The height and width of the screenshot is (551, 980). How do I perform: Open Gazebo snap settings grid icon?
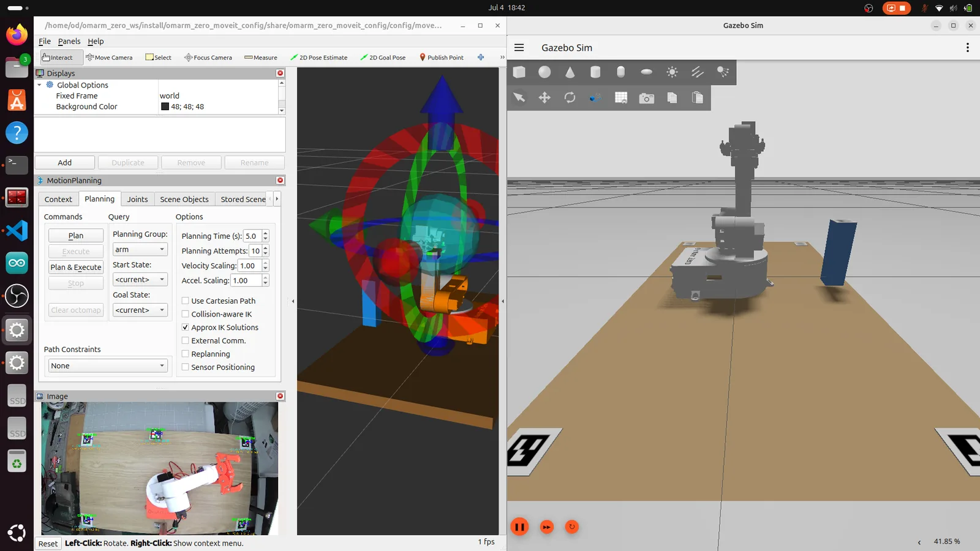click(621, 98)
